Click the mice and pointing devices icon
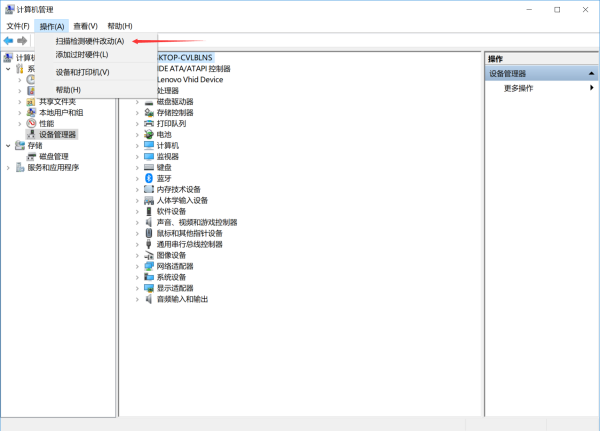This screenshot has width=600, height=431. [149, 233]
